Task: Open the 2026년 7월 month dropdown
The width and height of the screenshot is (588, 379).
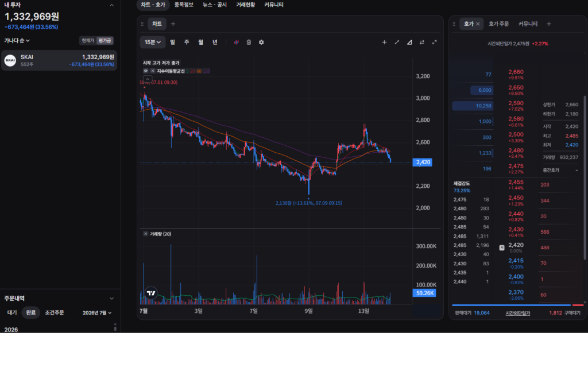Action: 97,313
